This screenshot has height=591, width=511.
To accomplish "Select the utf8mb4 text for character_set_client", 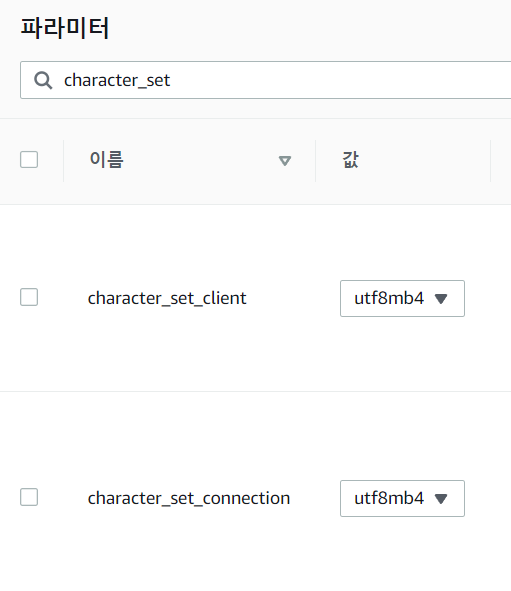I will [x=389, y=299].
